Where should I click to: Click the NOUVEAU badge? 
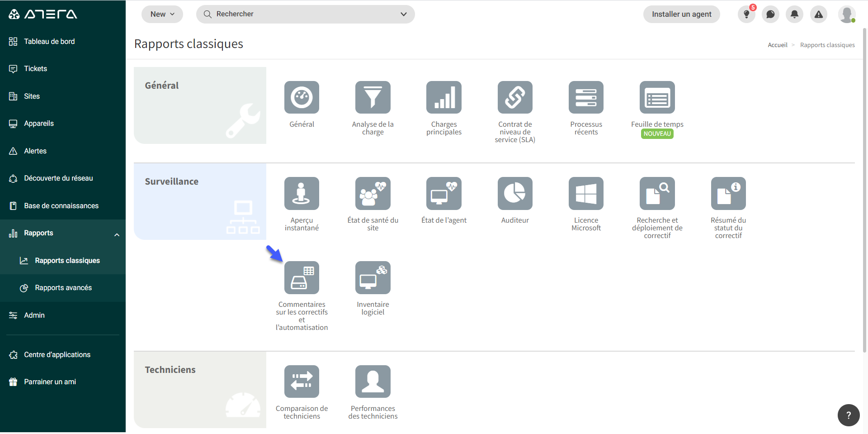click(657, 134)
